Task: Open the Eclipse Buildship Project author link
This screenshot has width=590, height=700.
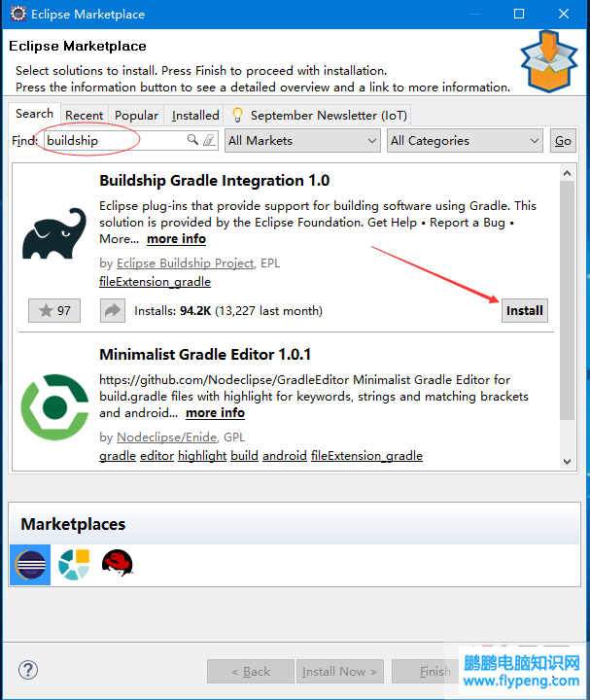Action: tap(186, 263)
